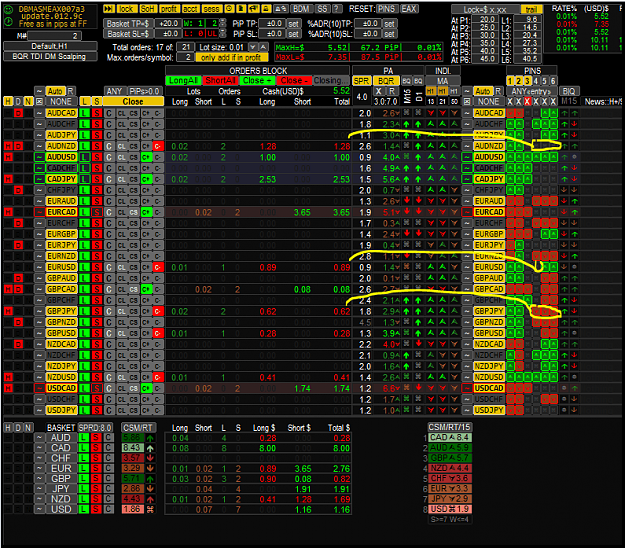Click the red C- icon in the AUDNZD row
The width and height of the screenshot is (625, 548).
[x=158, y=146]
